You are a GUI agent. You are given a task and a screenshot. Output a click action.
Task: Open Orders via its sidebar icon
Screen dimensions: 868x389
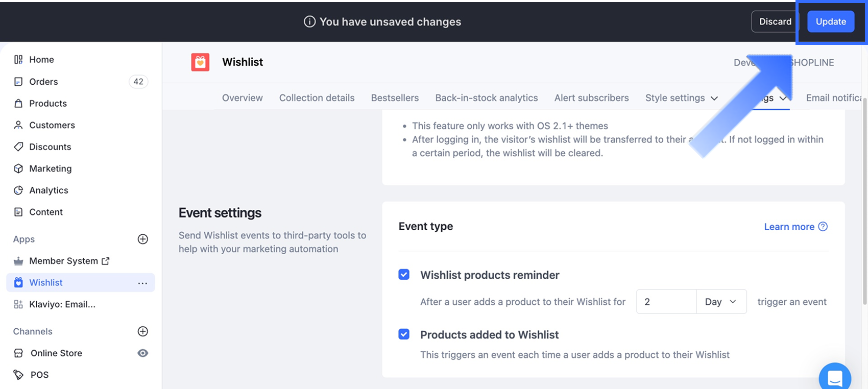18,82
